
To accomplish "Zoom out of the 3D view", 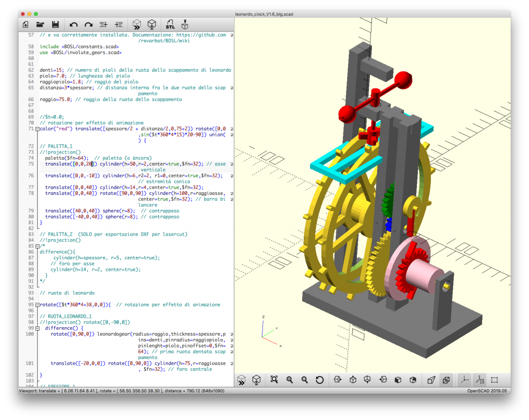I will 305,380.
